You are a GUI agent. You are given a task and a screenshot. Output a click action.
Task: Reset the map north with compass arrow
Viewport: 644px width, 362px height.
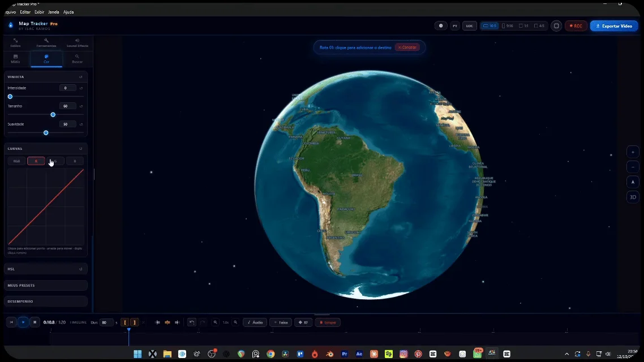coord(633,182)
